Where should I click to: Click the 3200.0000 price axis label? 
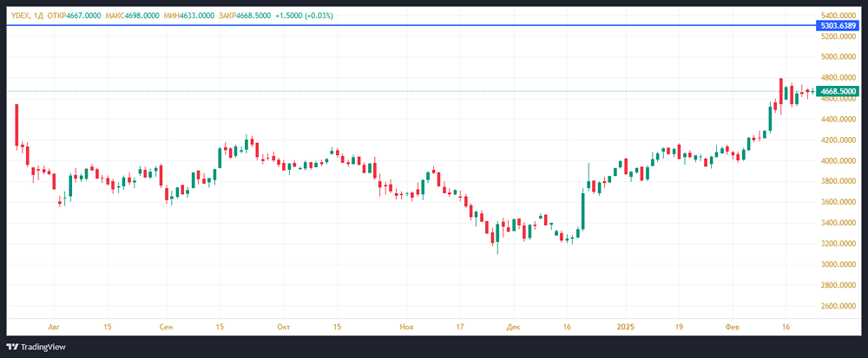[839, 244]
